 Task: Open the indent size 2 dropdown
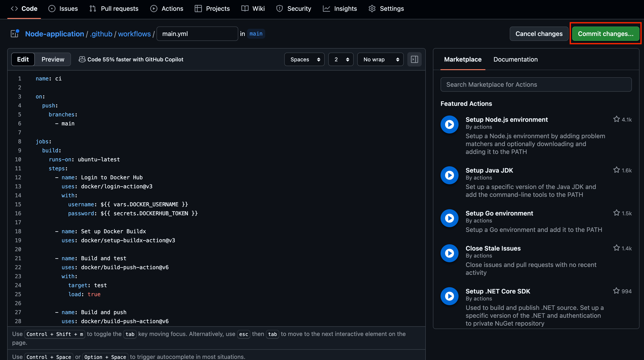click(341, 59)
